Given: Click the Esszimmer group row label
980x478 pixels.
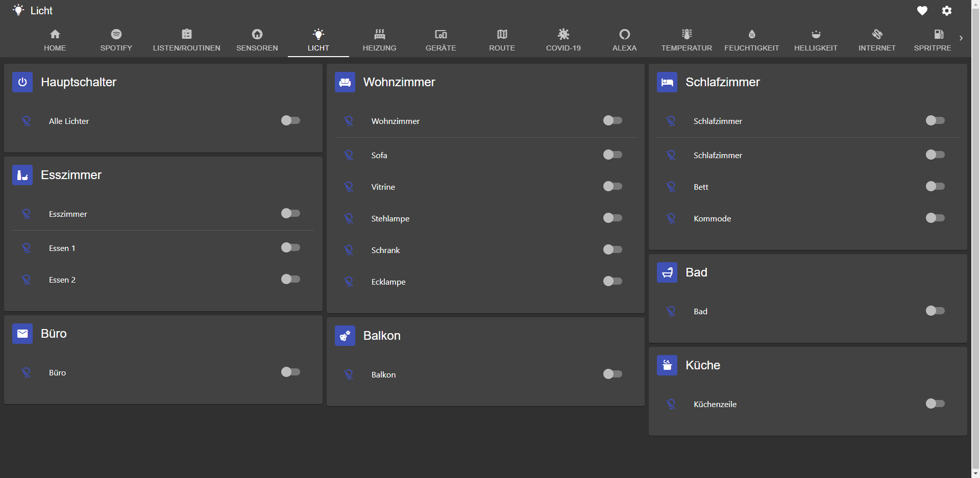Looking at the screenshot, I should click(68, 214).
